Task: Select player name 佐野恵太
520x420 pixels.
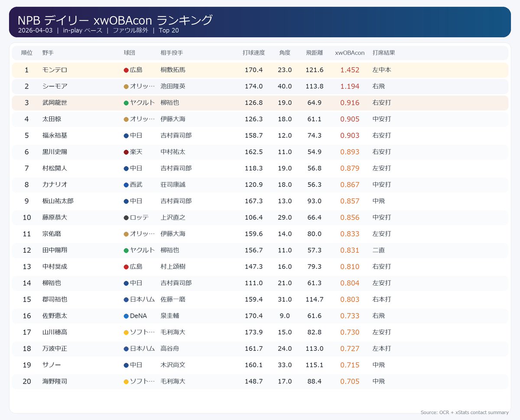Action: point(55,316)
